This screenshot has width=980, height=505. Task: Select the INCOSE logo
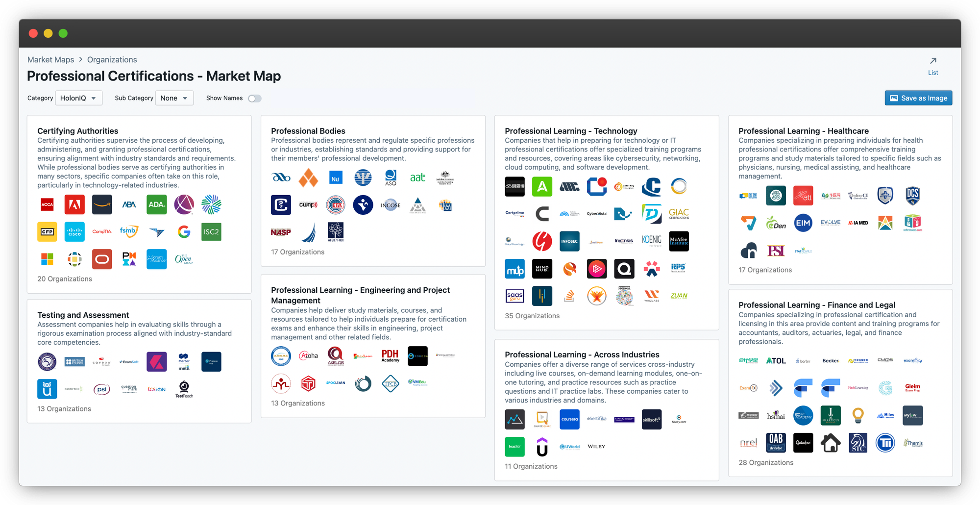(391, 205)
